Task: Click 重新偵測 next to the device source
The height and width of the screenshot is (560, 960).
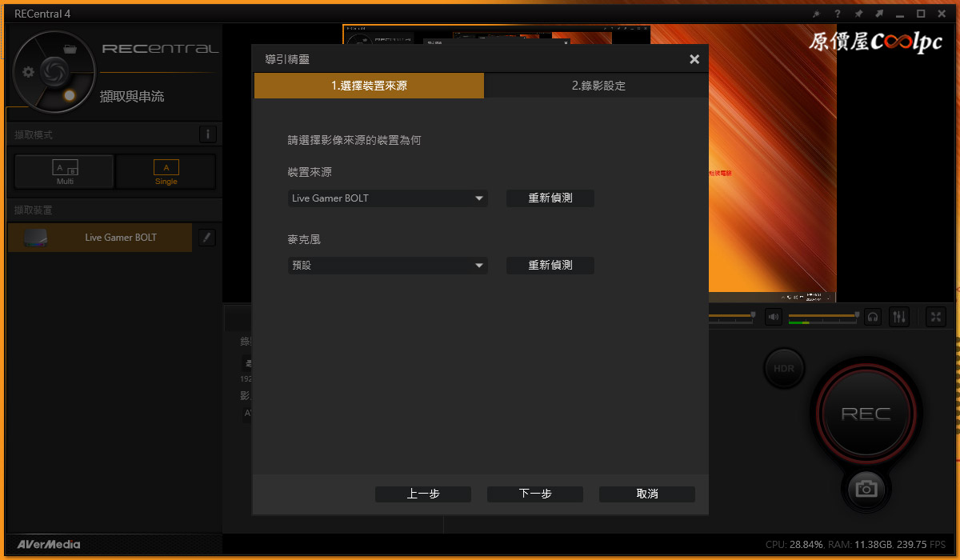Action: click(x=550, y=198)
